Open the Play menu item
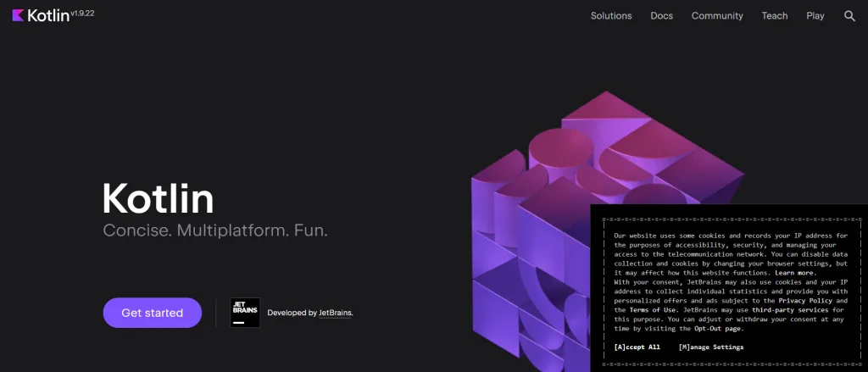 tap(815, 16)
